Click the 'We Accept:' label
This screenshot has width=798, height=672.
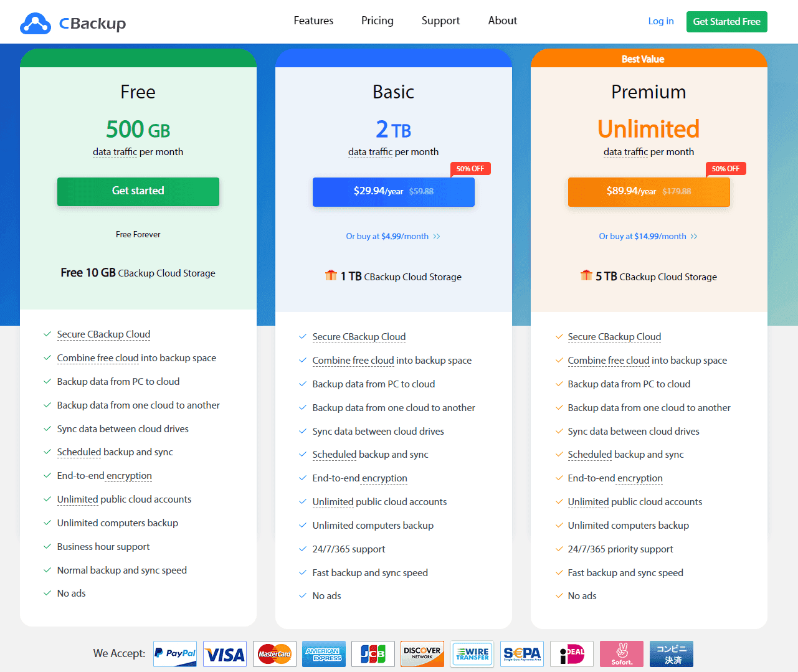point(119,653)
